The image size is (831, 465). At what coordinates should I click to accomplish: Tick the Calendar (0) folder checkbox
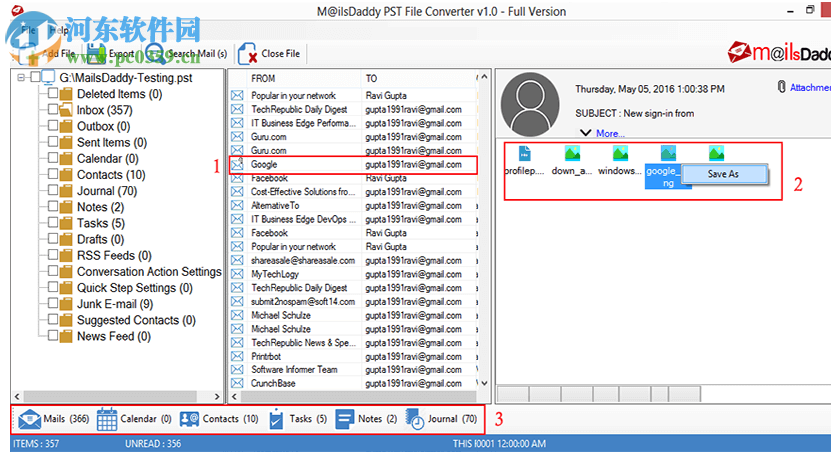[x=52, y=158]
